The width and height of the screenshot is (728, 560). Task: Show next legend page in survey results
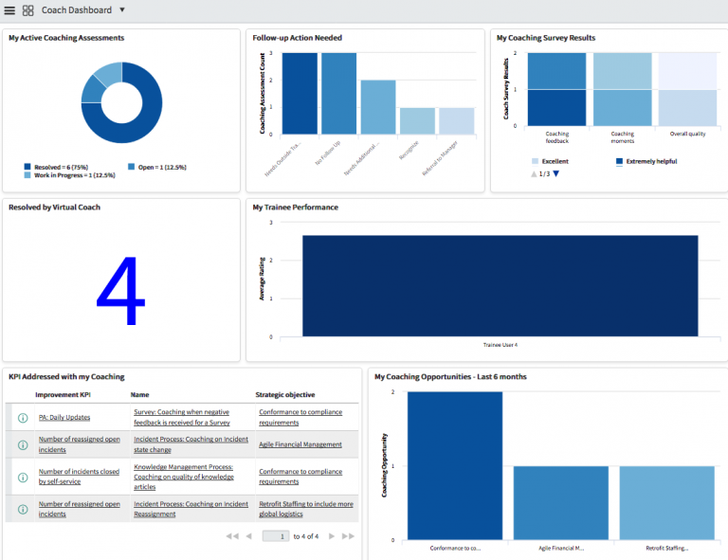point(556,173)
